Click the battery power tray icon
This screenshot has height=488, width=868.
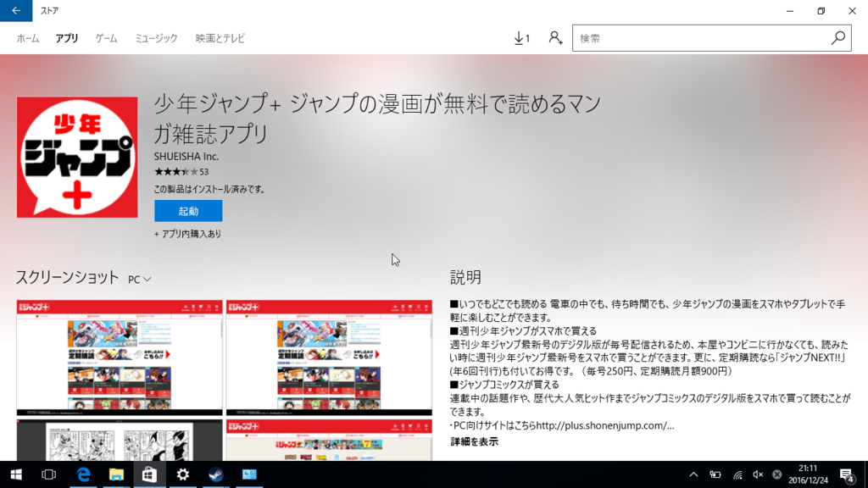[715, 474]
